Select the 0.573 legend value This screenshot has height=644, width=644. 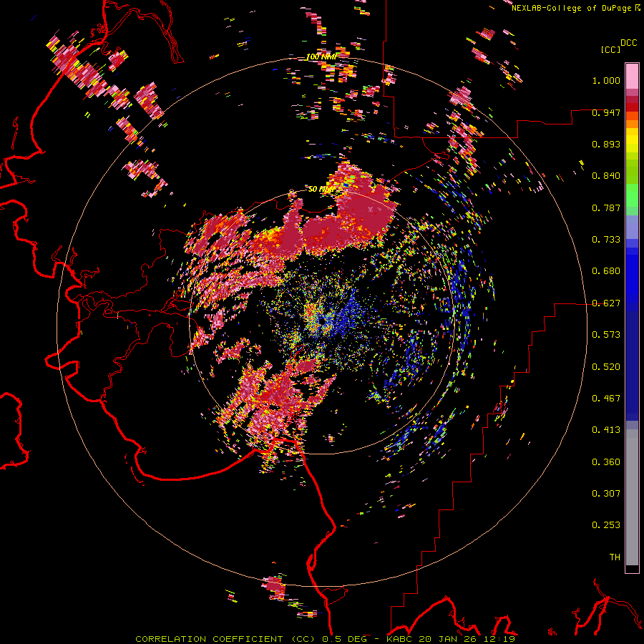point(606,335)
